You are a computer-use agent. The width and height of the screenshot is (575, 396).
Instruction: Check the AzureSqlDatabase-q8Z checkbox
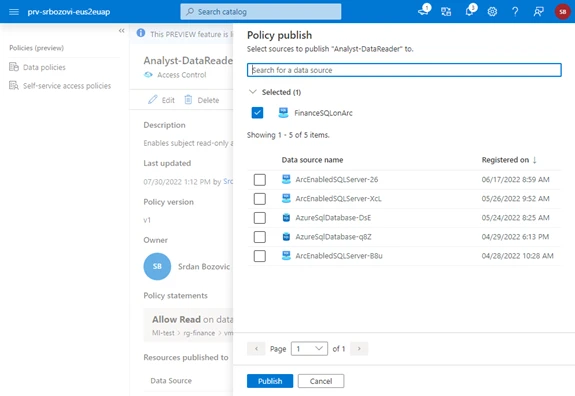point(260,237)
